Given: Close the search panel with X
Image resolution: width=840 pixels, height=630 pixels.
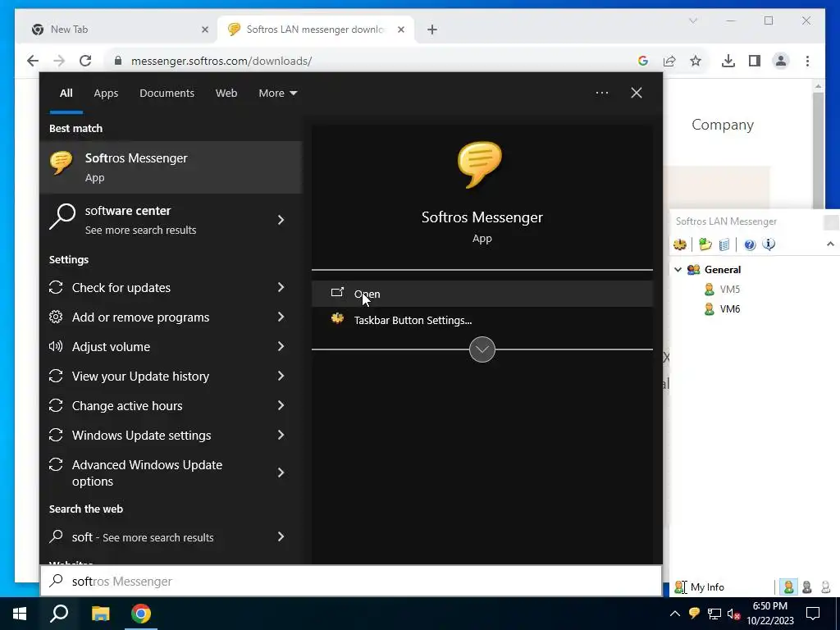Looking at the screenshot, I should coord(637,93).
